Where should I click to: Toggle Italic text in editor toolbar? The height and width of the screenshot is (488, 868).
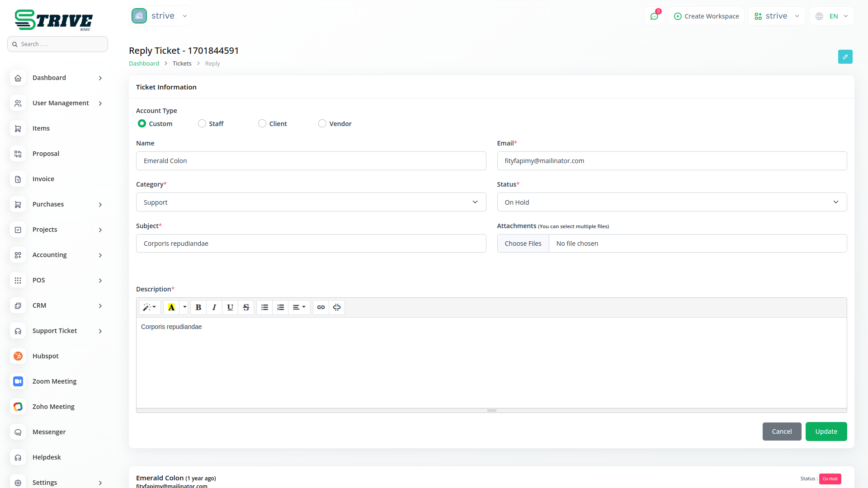214,307
